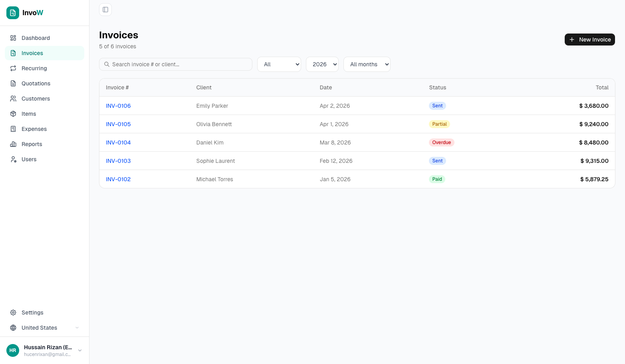The width and height of the screenshot is (625, 364).
Task: Open the All status filter dropdown
Action: click(279, 64)
